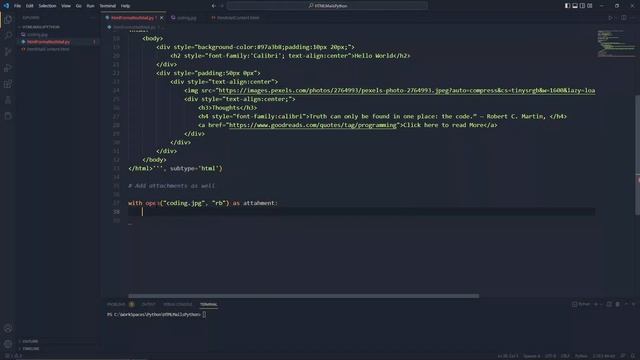Image resolution: width=640 pixels, height=360 pixels.
Task: Open the Search view in the activity bar
Action: pos(8,36)
